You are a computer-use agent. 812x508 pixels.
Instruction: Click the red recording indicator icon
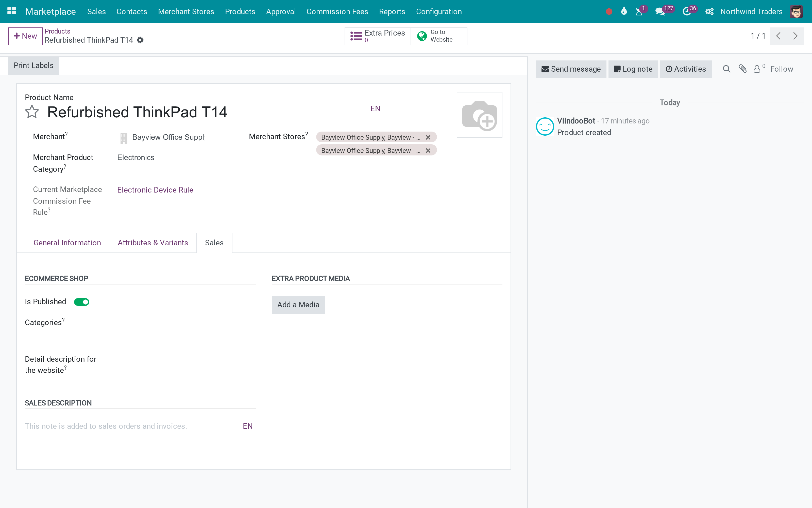pyautogui.click(x=609, y=12)
